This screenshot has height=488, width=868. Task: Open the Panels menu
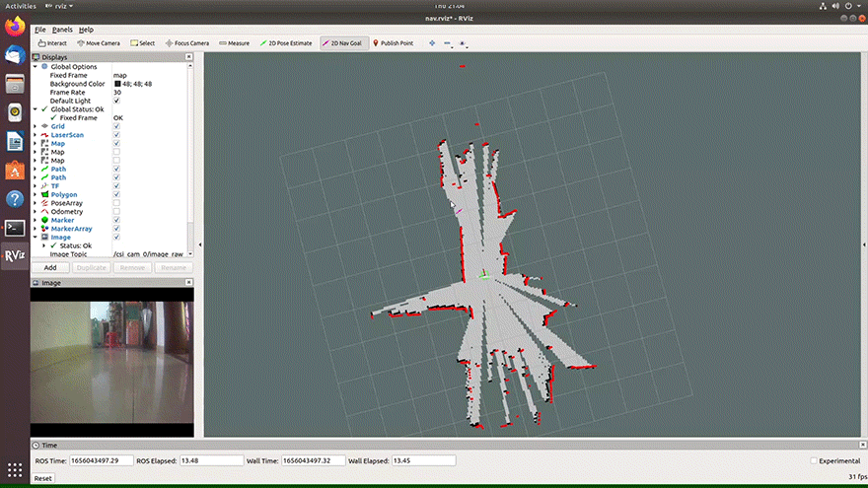(62, 30)
